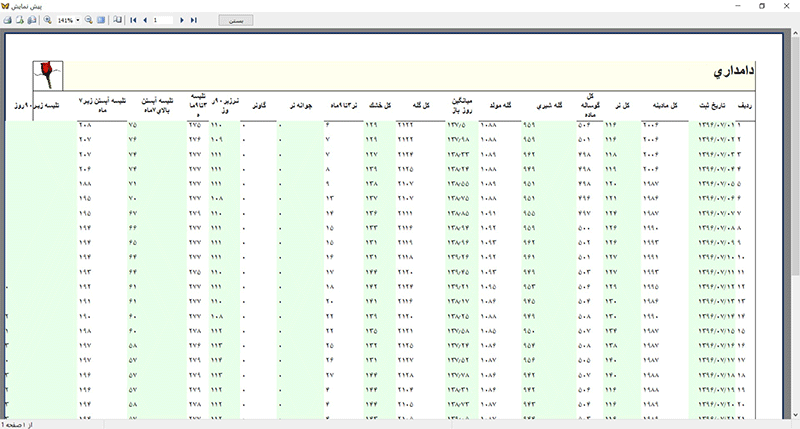The width and height of the screenshot is (800, 429).
Task: Export the report via the page-arrow icon
Action: coord(20,20)
